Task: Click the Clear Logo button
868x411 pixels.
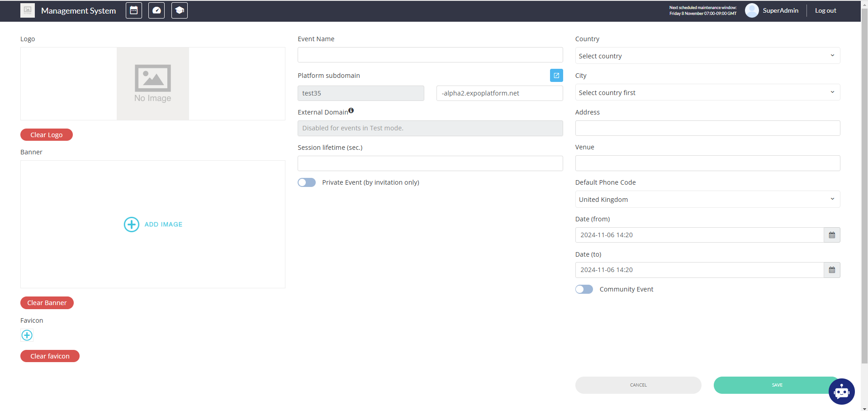Action: coord(47,135)
